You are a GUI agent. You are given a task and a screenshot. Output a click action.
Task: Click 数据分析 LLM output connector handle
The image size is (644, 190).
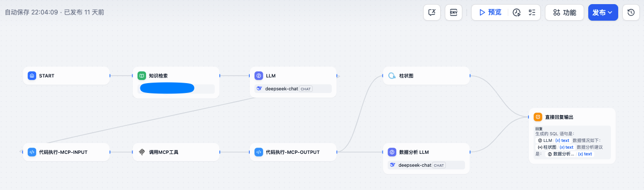470,152
